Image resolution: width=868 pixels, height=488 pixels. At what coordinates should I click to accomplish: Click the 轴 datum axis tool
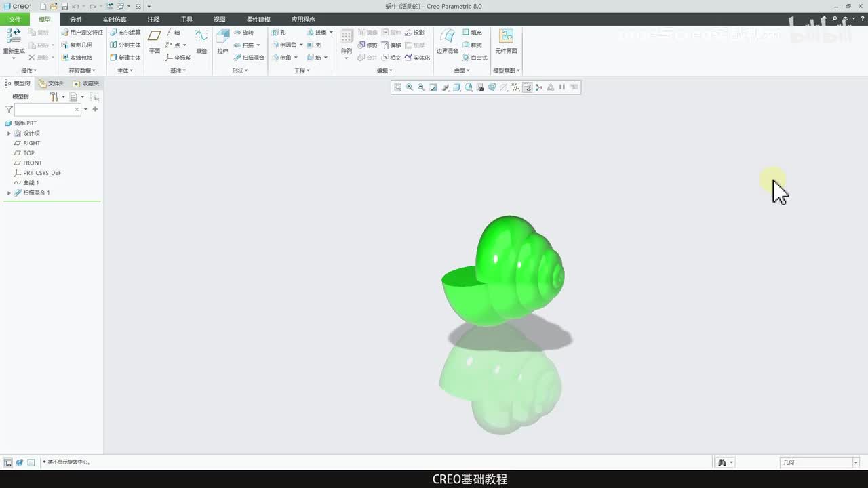[x=174, y=33]
